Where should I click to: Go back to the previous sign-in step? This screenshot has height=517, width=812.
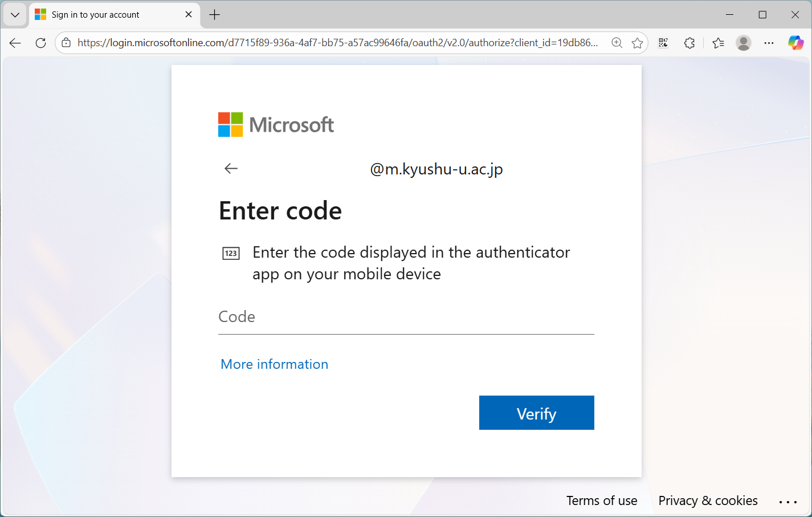(x=231, y=168)
